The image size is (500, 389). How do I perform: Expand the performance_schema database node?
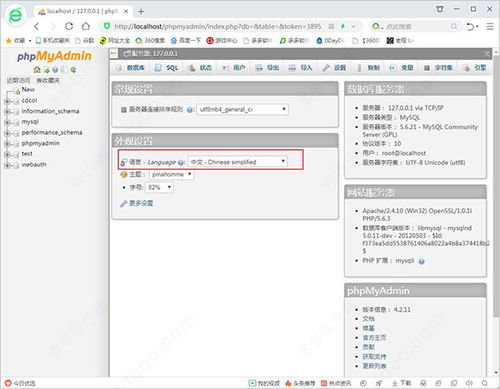[x=7, y=133]
